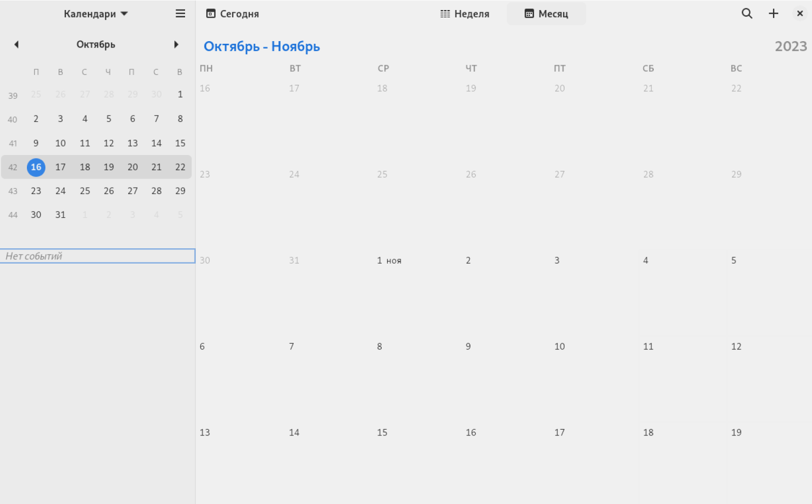The height and width of the screenshot is (504, 812).
Task: Go to next month with right arrow
Action: point(176,45)
